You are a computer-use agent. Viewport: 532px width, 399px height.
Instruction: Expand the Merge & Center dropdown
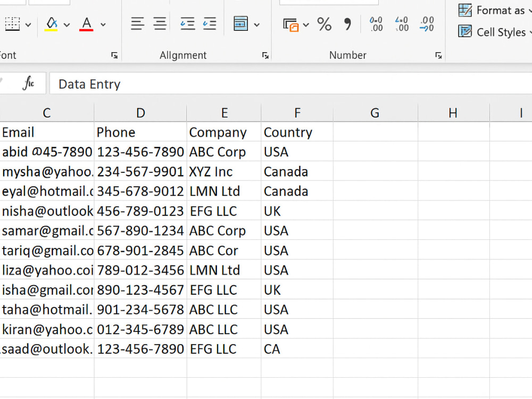[257, 25]
